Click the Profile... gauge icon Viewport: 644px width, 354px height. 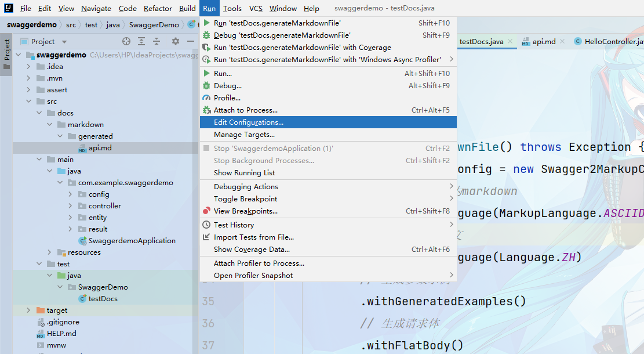206,98
